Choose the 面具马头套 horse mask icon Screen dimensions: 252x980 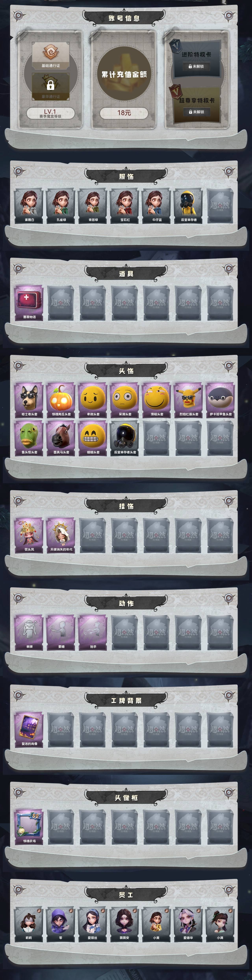(61, 438)
